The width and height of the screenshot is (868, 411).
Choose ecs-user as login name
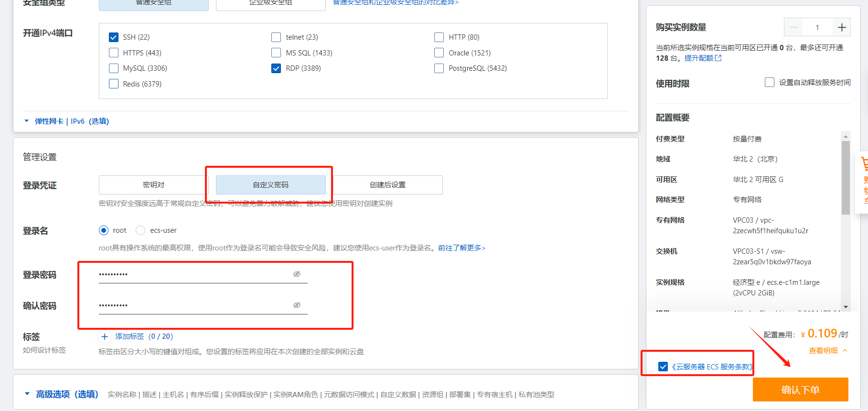(x=140, y=230)
